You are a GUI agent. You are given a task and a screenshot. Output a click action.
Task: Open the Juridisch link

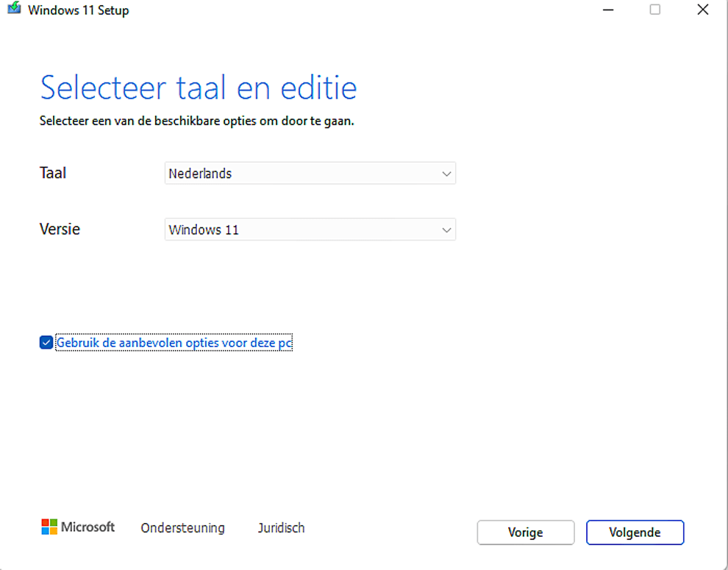[x=282, y=528]
